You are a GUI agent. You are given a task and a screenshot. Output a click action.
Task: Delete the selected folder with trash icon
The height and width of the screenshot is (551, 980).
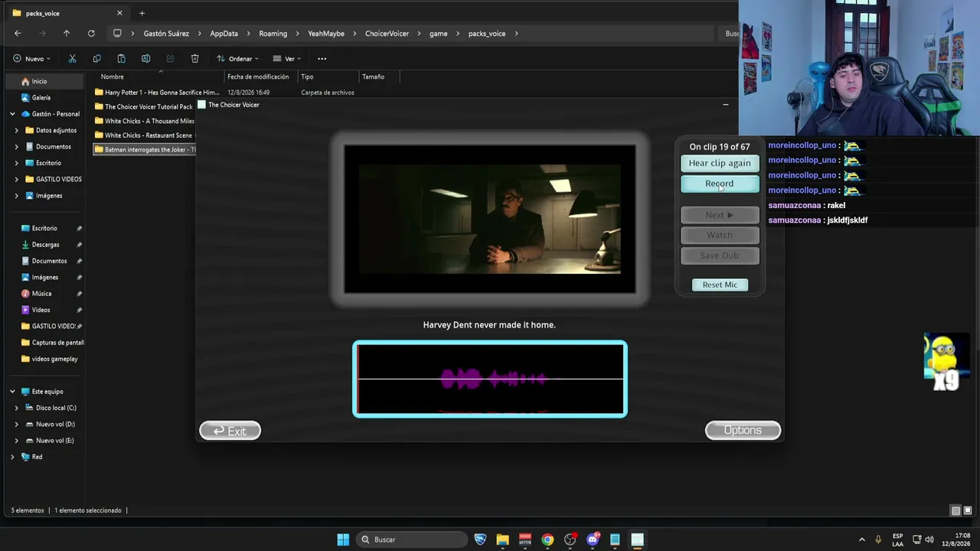coord(194,59)
